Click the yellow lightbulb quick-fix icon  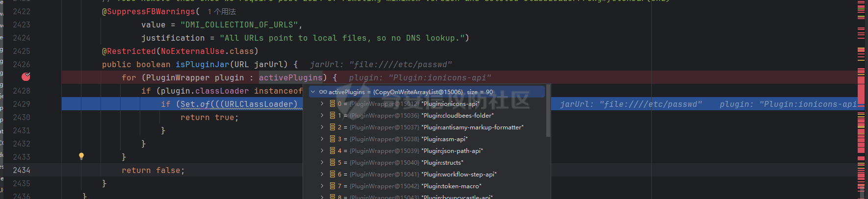(x=81, y=156)
